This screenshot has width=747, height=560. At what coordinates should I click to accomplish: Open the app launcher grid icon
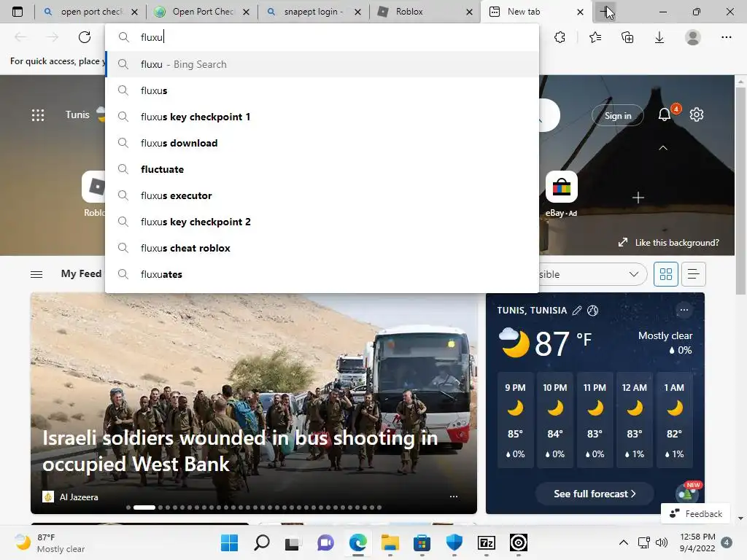(38, 114)
